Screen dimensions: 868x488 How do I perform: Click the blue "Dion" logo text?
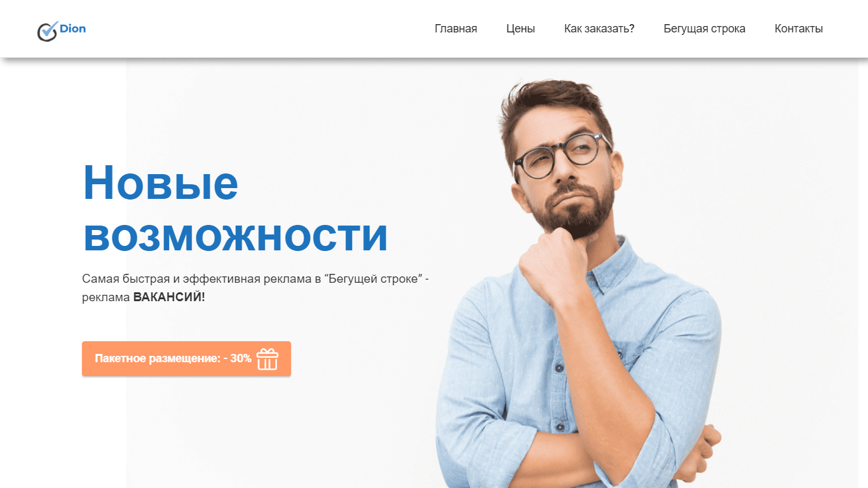72,28
